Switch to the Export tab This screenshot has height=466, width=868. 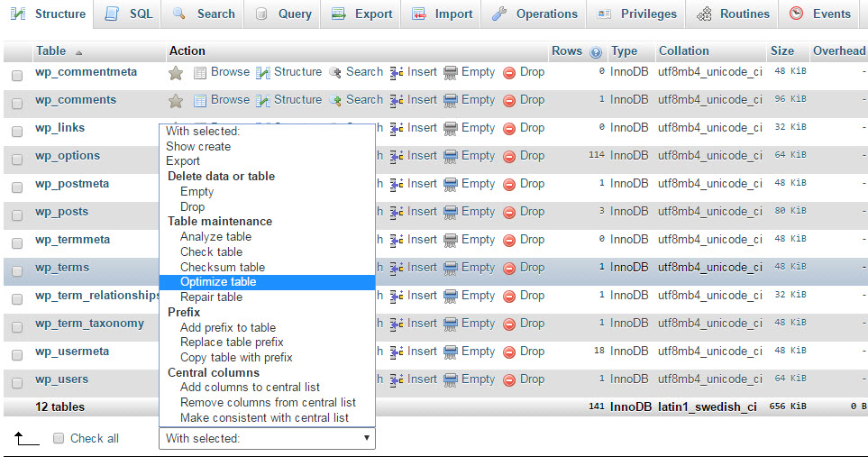tap(361, 14)
